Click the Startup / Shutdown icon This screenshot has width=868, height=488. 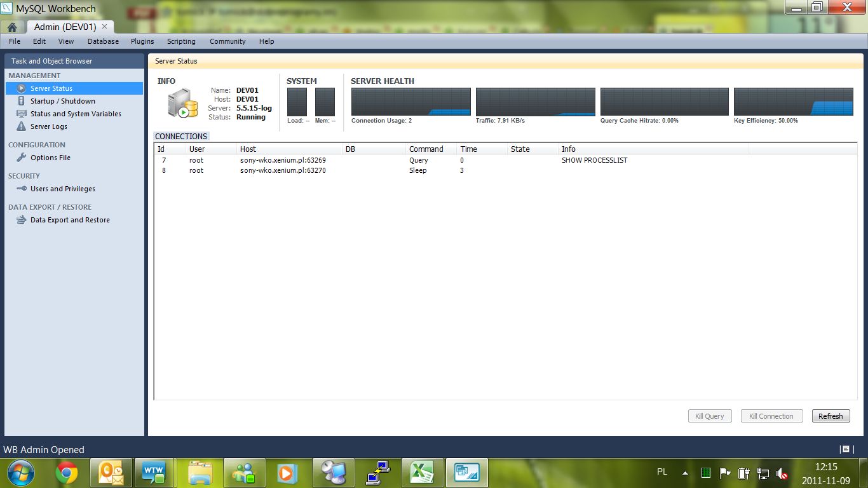[x=22, y=101]
